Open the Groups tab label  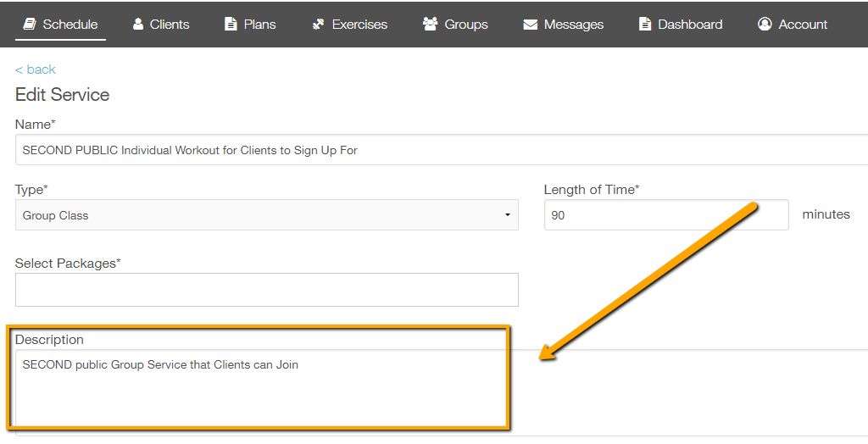[x=466, y=25]
